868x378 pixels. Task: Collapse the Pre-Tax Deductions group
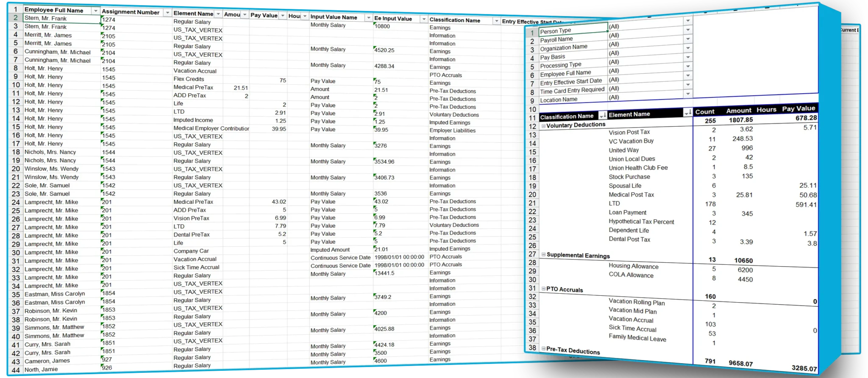point(543,349)
